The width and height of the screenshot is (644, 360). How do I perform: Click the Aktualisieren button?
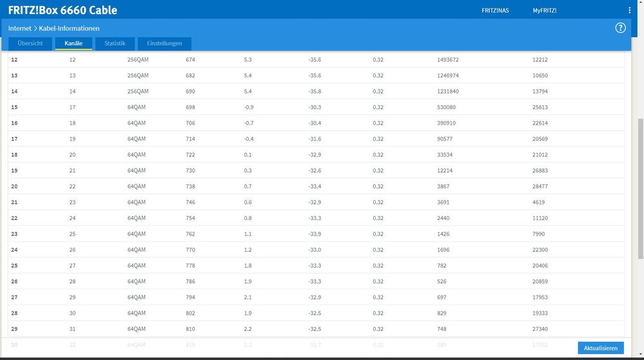point(600,348)
